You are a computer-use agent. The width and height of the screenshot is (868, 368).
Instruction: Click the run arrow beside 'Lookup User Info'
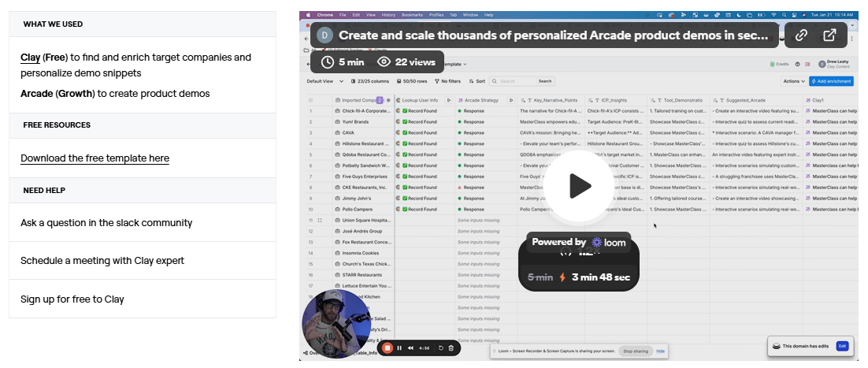[x=448, y=100]
